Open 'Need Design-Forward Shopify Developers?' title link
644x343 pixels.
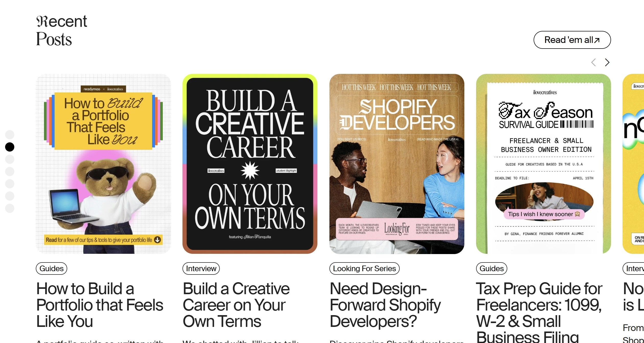tap(385, 305)
